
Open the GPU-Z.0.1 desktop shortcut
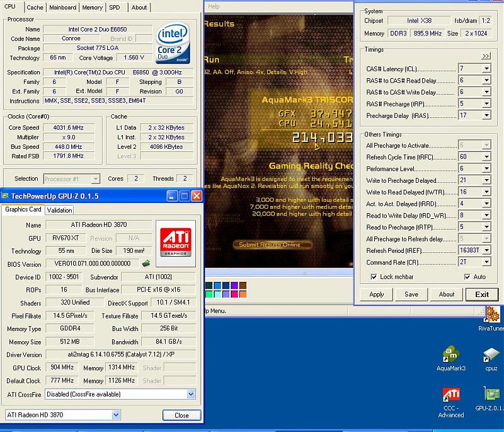pos(490,399)
